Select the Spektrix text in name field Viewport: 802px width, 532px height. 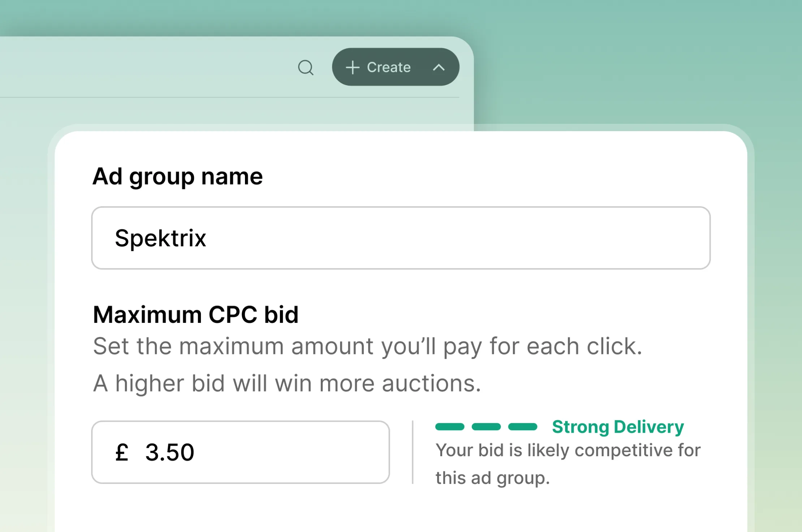click(x=160, y=238)
